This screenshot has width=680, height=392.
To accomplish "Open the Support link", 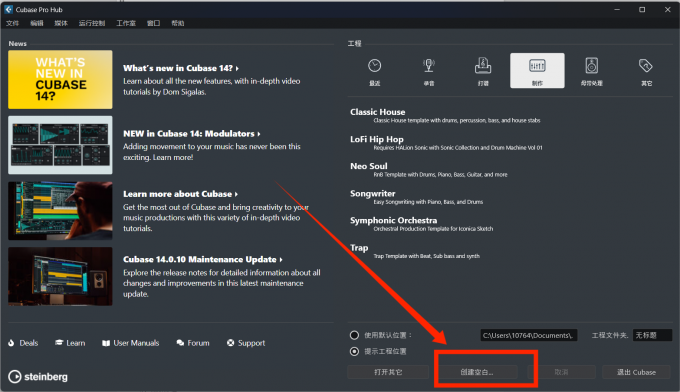I will pos(251,343).
